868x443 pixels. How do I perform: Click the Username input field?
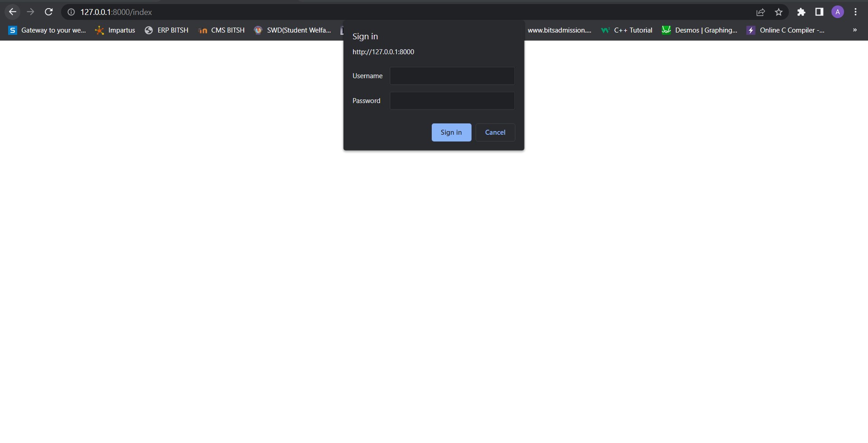tap(452, 76)
